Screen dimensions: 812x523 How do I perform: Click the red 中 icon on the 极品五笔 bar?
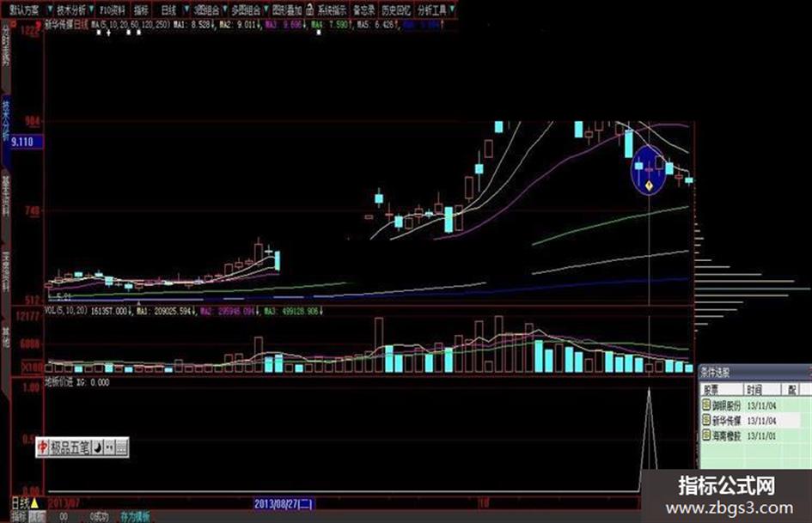pos(42,447)
